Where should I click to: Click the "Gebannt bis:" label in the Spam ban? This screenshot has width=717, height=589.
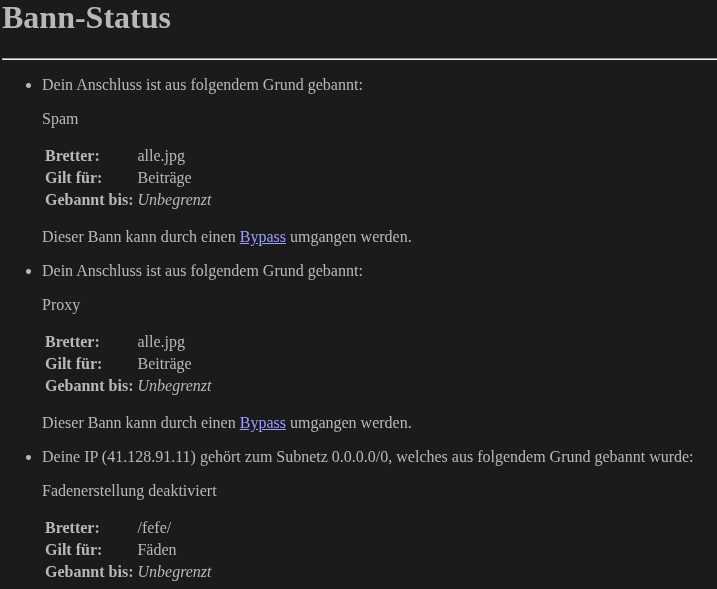[x=89, y=200]
